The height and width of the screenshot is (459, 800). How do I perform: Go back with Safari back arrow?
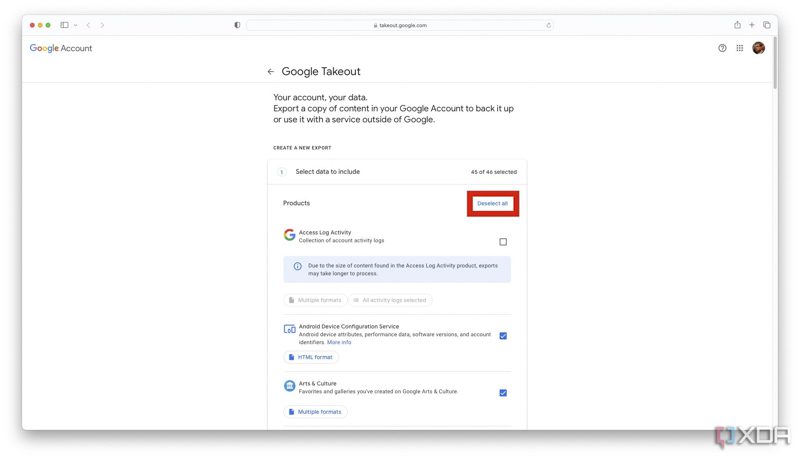pos(88,25)
